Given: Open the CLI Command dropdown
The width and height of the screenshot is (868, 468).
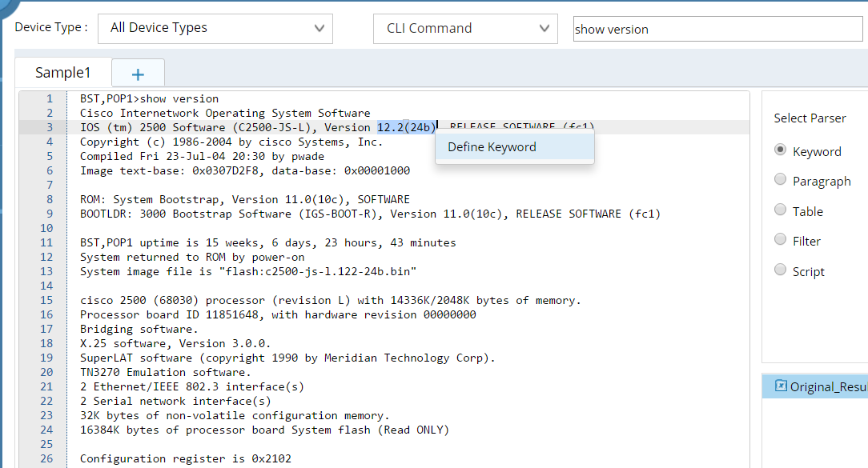Looking at the screenshot, I should [x=464, y=28].
